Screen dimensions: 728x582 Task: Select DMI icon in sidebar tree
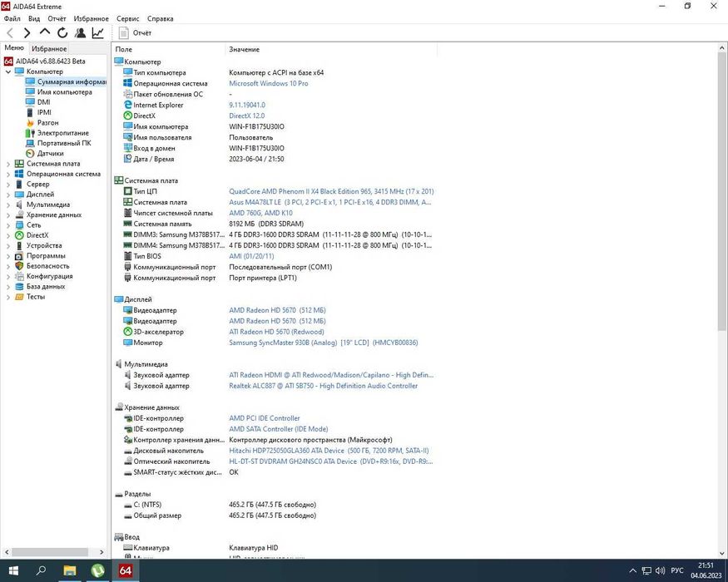30,102
